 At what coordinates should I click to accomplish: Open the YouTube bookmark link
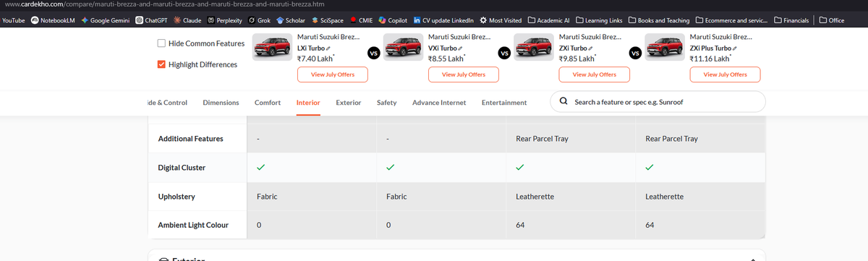(14, 20)
